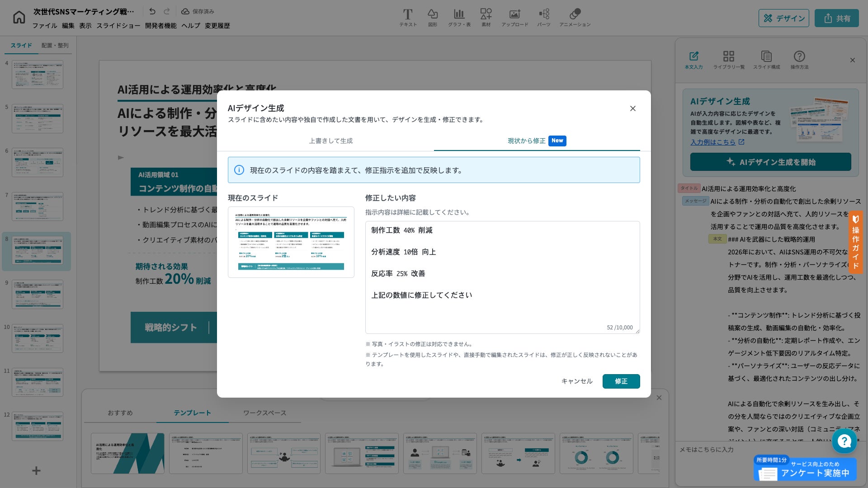
Task: Open the 操作方法 help icon
Action: 799,60
